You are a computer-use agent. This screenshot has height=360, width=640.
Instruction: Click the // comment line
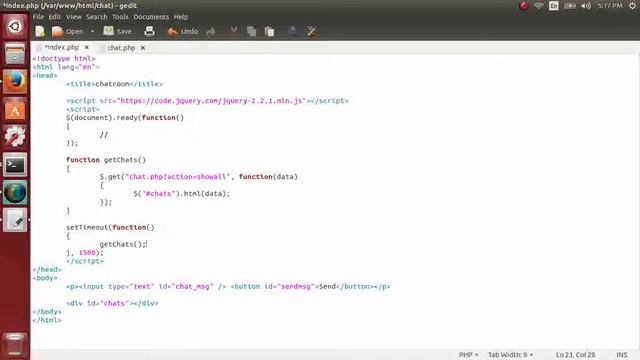point(104,135)
